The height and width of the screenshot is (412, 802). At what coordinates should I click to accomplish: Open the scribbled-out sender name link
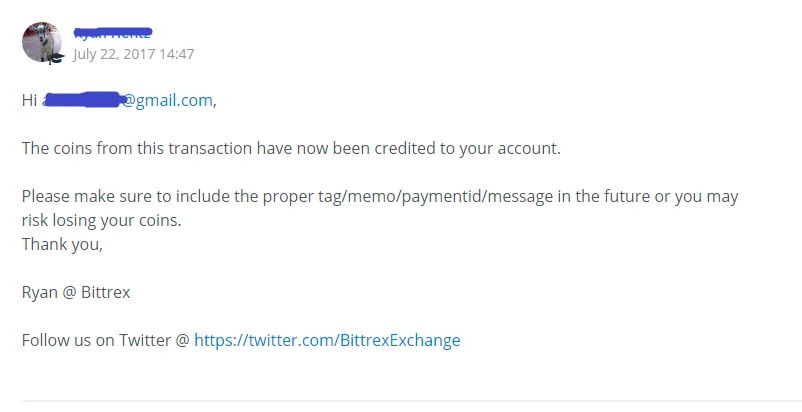(x=113, y=33)
